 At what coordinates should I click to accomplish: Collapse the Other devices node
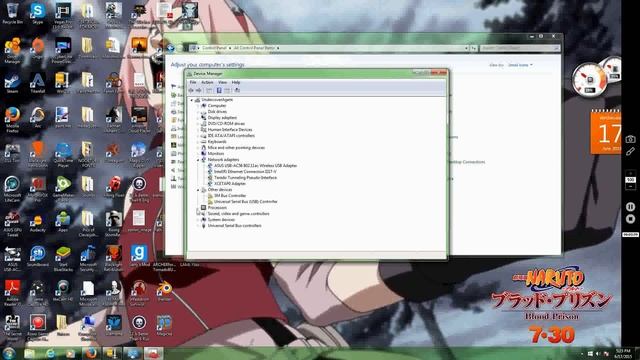pos(198,190)
